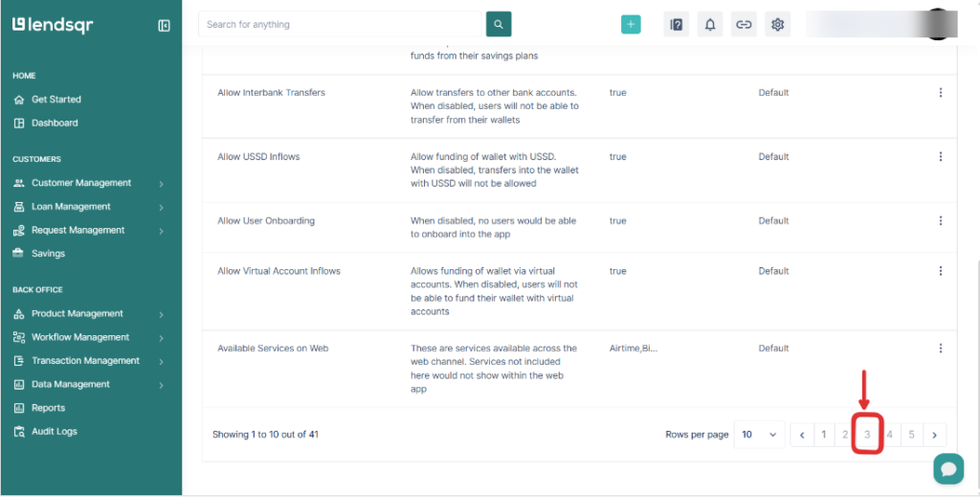Open the blurred user profile area
The height and width of the screenshot is (497, 980).
[881, 24]
